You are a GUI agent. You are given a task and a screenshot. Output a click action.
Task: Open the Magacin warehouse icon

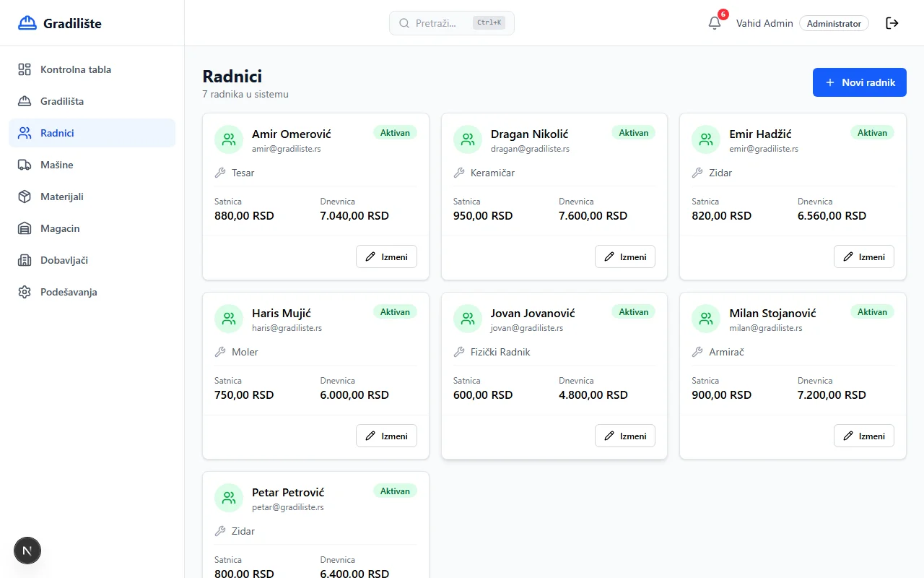coord(24,228)
